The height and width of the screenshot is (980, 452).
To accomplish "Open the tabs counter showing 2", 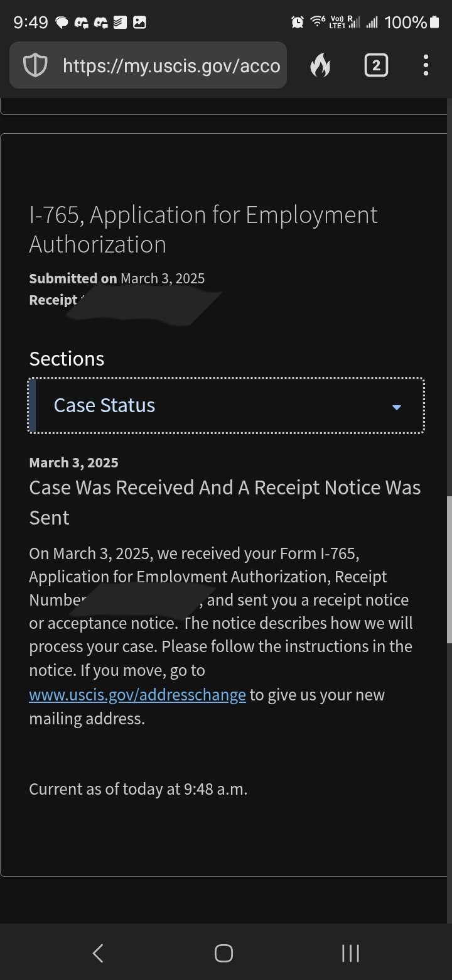I will click(376, 65).
